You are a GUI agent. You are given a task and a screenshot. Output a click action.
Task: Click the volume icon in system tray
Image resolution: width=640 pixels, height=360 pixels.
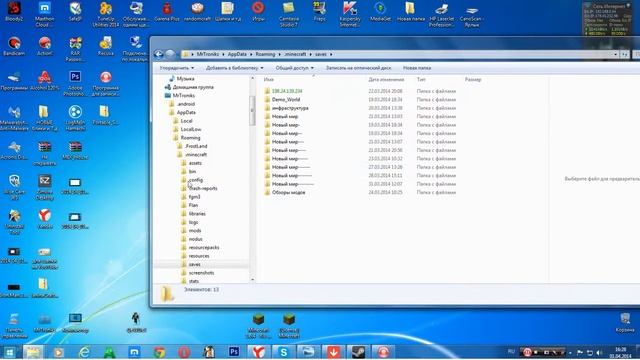[599, 352]
